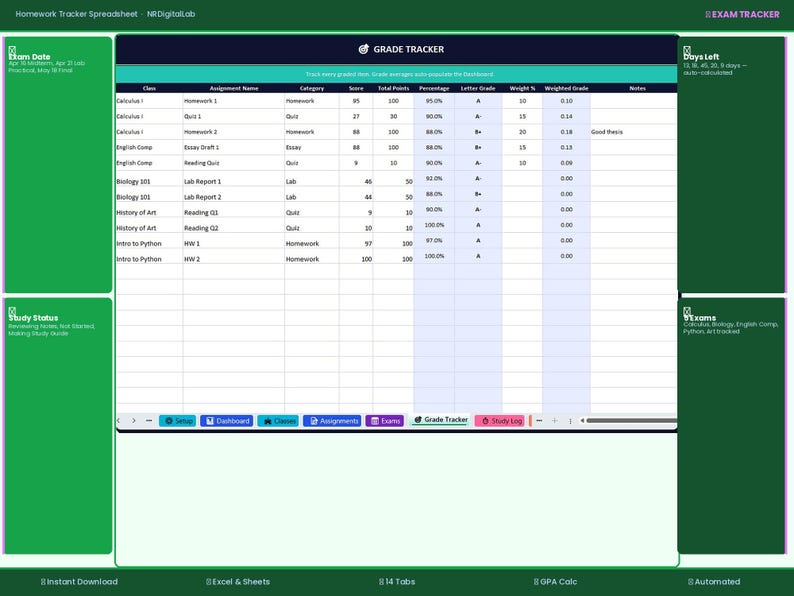Click the target icon beside GRADE TRACKER title
This screenshot has height=596, width=794.
(363, 49)
